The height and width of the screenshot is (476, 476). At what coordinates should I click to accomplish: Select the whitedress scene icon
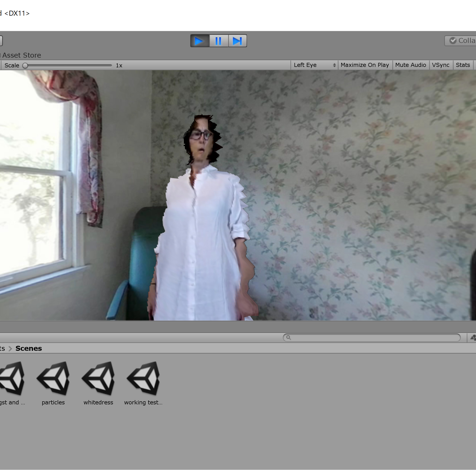pos(98,378)
